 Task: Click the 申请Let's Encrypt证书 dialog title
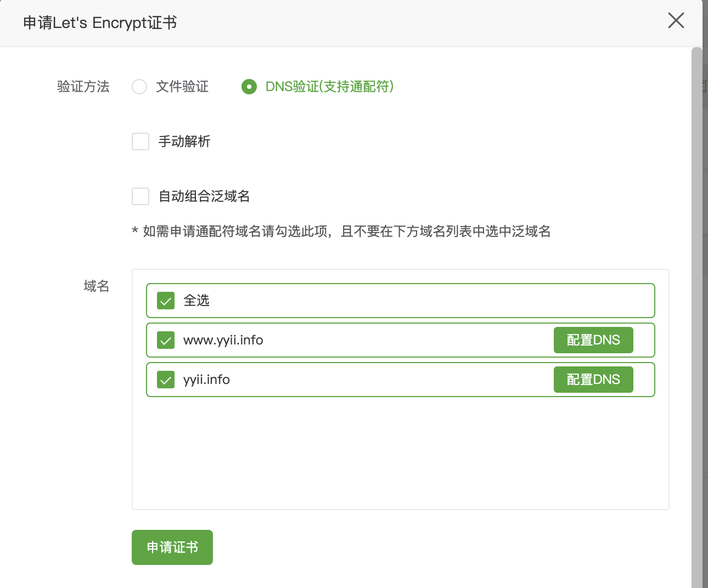(x=100, y=22)
